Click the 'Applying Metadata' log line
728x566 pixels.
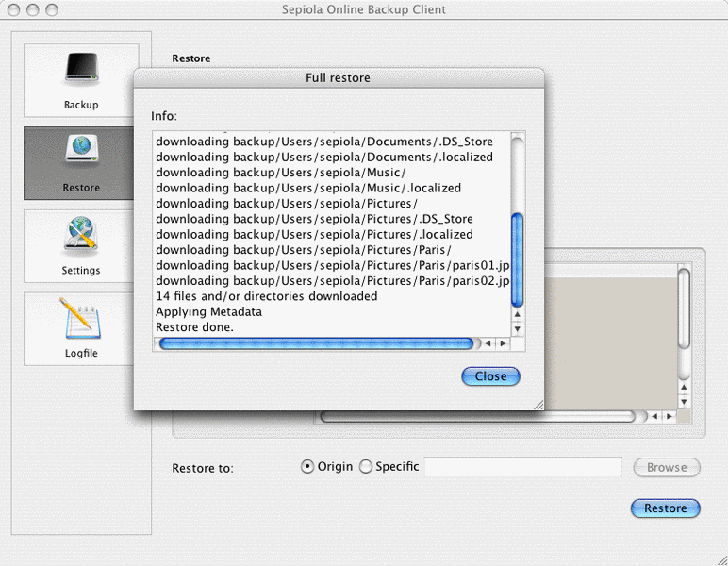point(209,312)
